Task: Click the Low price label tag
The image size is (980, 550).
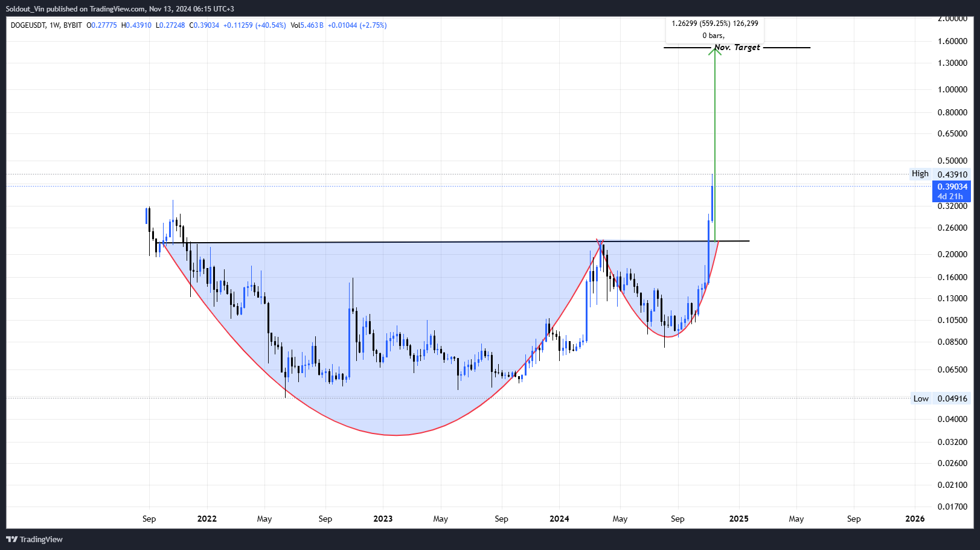Action: [x=921, y=398]
